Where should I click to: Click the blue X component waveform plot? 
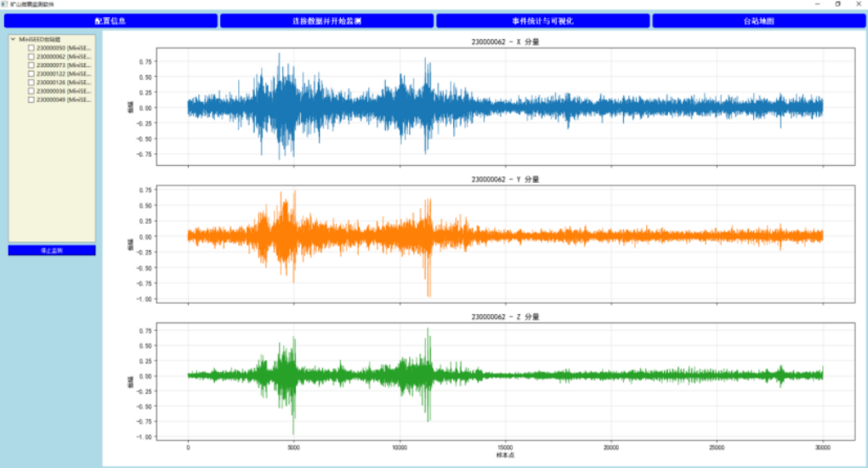505,106
